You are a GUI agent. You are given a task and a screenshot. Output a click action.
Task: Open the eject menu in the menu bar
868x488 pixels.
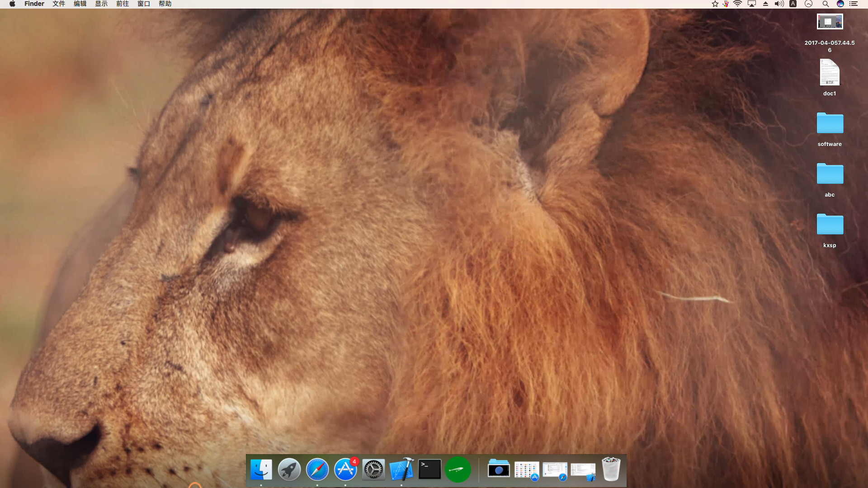coord(765,4)
